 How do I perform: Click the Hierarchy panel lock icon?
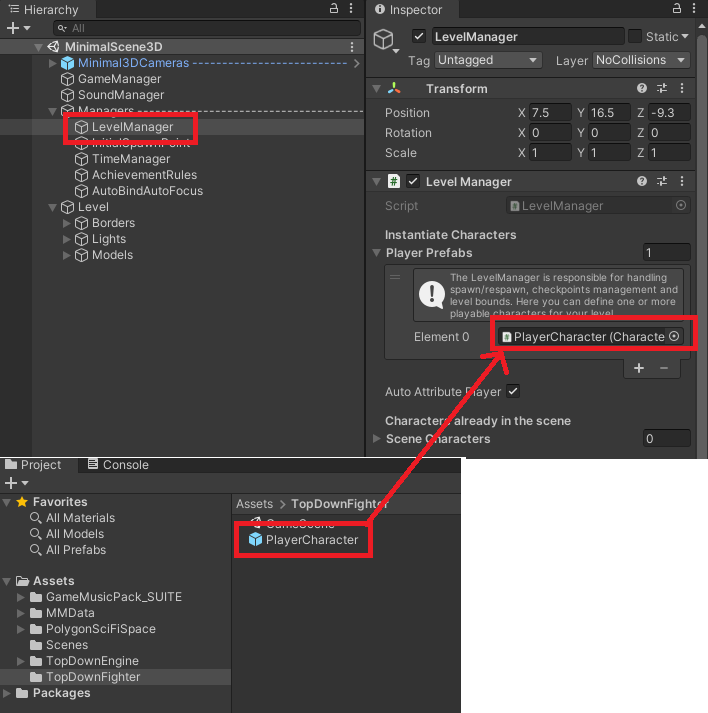(x=334, y=8)
